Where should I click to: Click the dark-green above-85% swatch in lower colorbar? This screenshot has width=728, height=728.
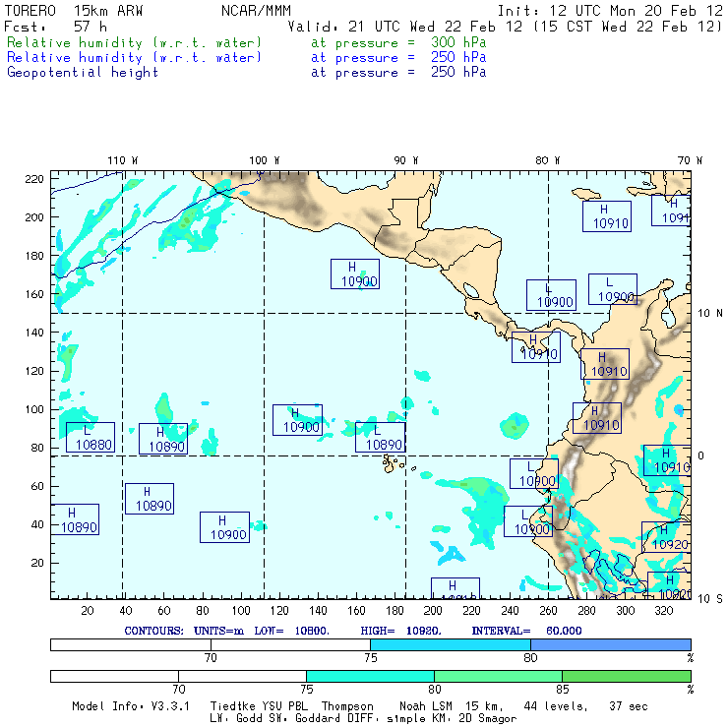pyautogui.click(x=627, y=676)
